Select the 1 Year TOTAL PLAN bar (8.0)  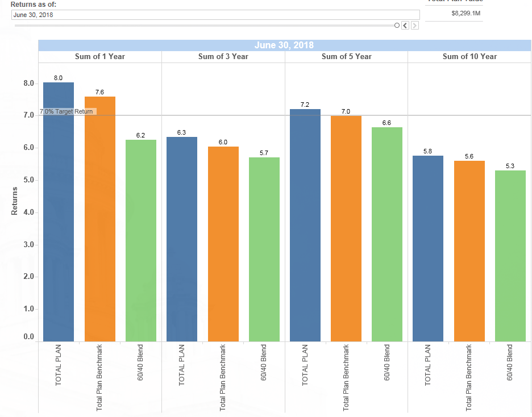[59, 212]
